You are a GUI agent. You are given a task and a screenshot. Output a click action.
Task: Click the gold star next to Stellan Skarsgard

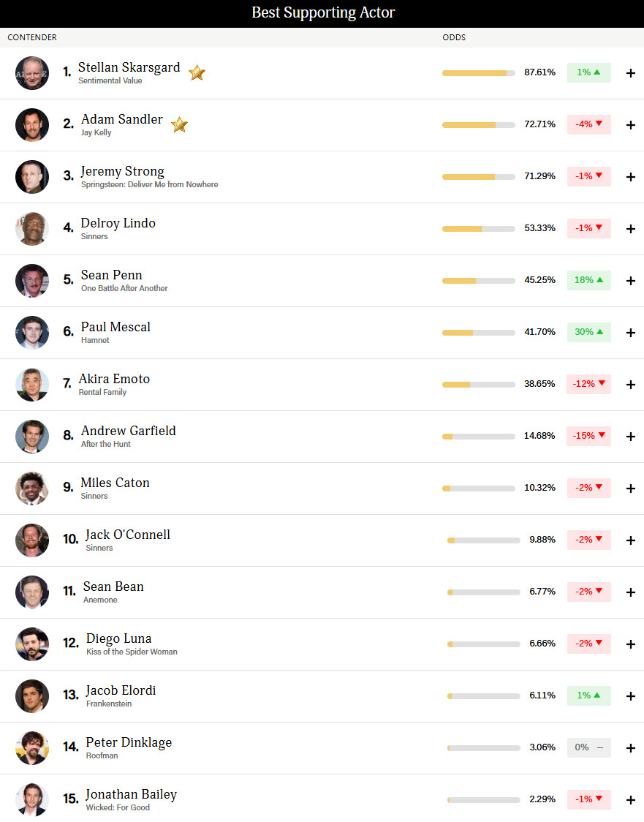click(197, 73)
